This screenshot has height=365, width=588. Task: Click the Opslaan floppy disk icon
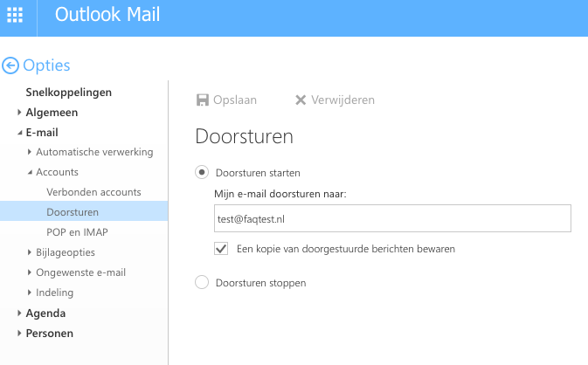coord(203,100)
